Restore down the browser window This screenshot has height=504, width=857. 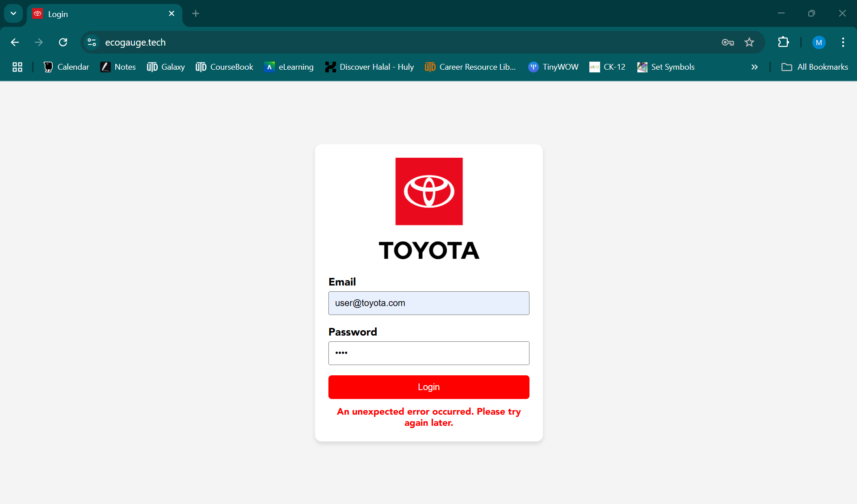pyautogui.click(x=811, y=13)
